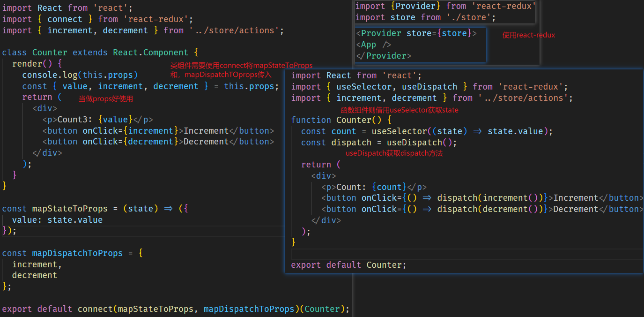Click the const dispatch = useDispatch() line
The image size is (644, 317).
tap(378, 143)
